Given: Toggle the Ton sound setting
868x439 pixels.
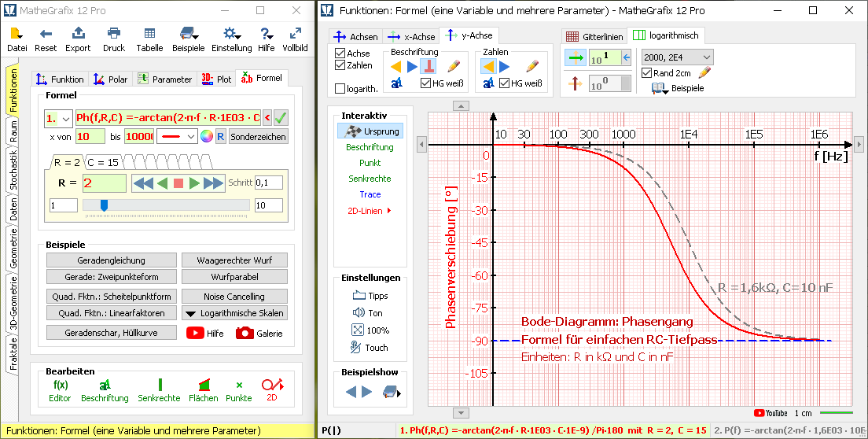Looking at the screenshot, I should point(368,313).
